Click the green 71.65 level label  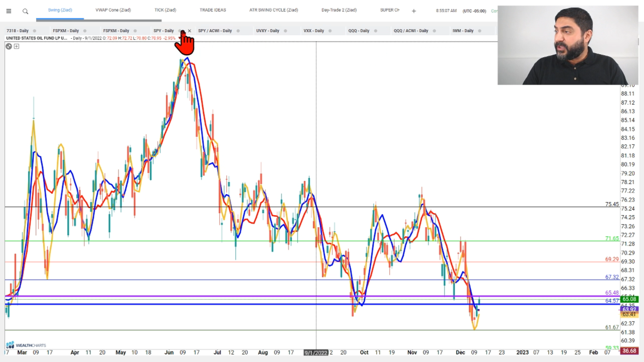612,238
